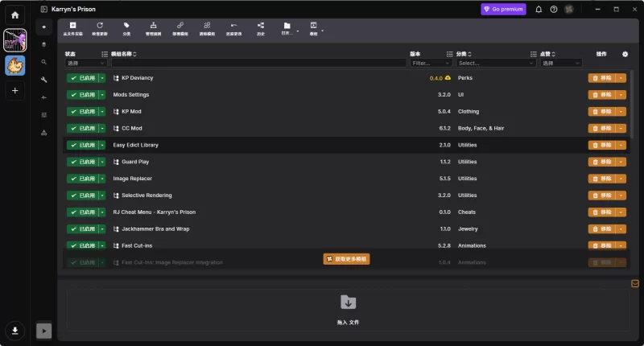Open the notifications bell icon
Screen dimensions: 644x346
click(539, 9)
